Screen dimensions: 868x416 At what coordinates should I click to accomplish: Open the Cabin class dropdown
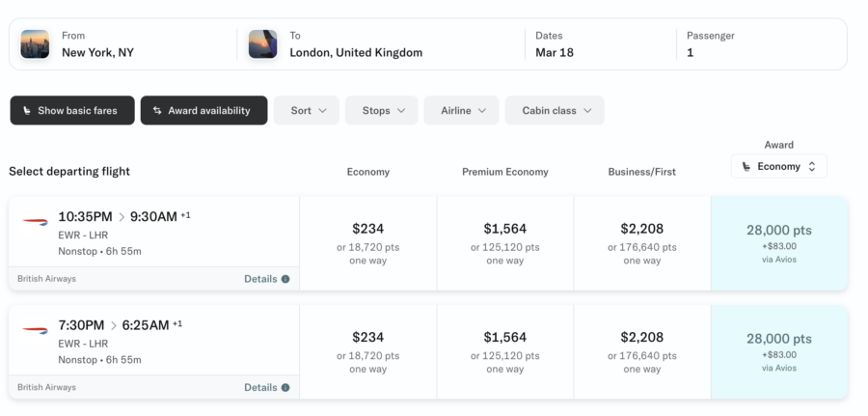click(555, 110)
